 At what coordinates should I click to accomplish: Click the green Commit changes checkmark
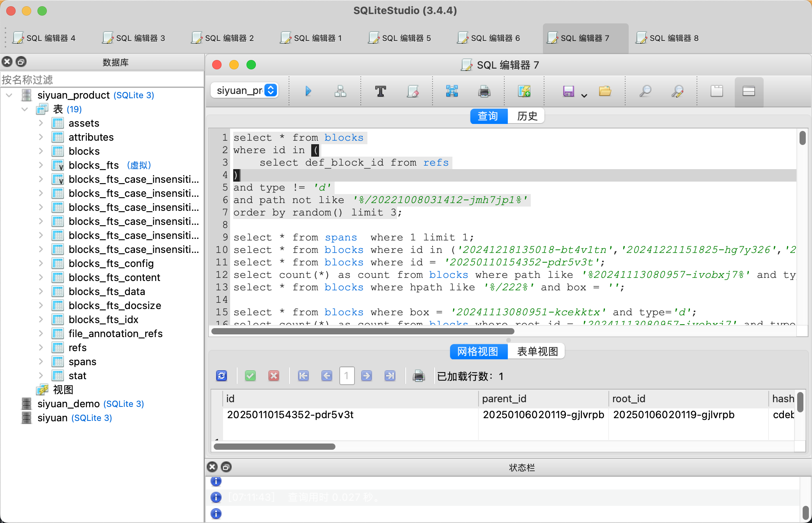[250, 376]
